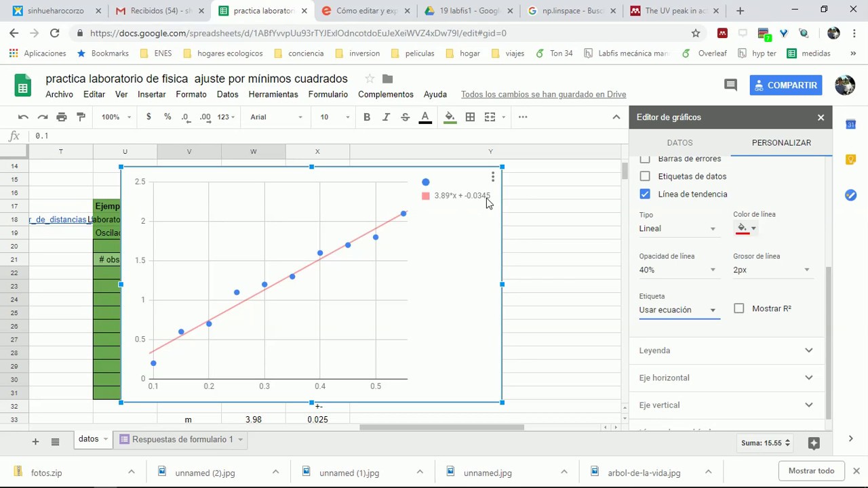Screen dimensions: 868x488
Task: Click Todos los cambios guardados link
Action: (x=544, y=94)
